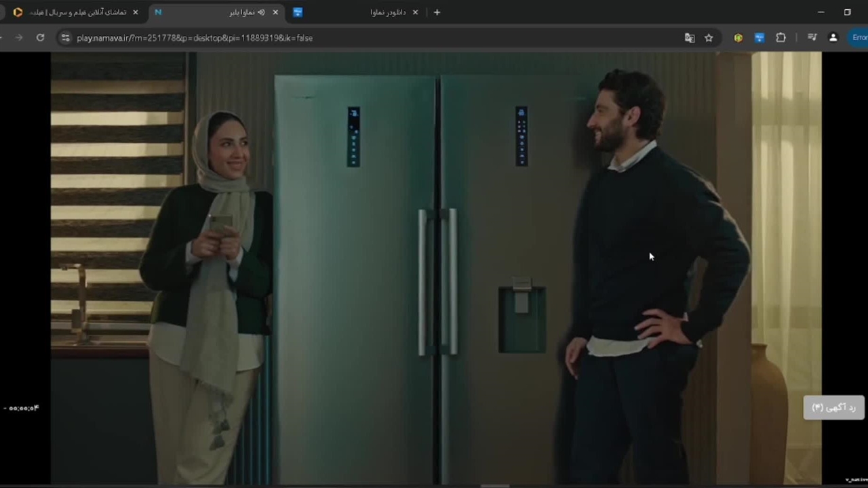
Task: Click the audio-playing speaker on نماوا پلیر tab
Action: tap(261, 12)
